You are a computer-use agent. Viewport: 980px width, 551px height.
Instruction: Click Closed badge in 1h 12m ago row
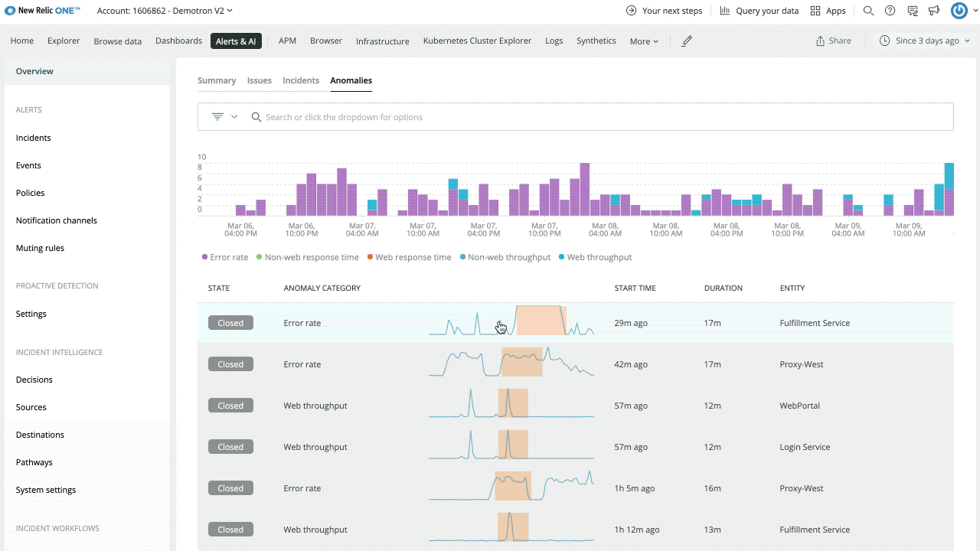click(x=230, y=530)
